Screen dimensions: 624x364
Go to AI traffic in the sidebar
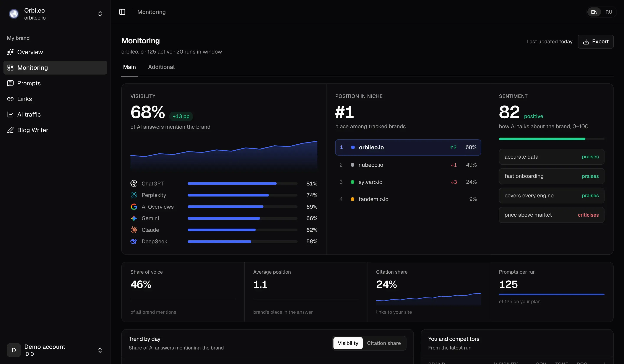pyautogui.click(x=55, y=114)
